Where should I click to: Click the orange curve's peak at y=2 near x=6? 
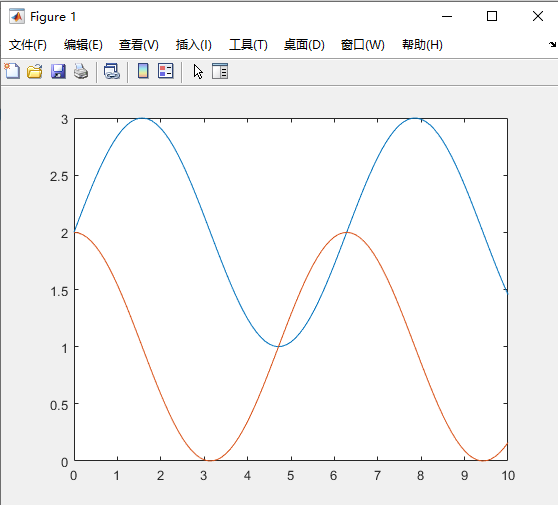[x=347, y=232]
